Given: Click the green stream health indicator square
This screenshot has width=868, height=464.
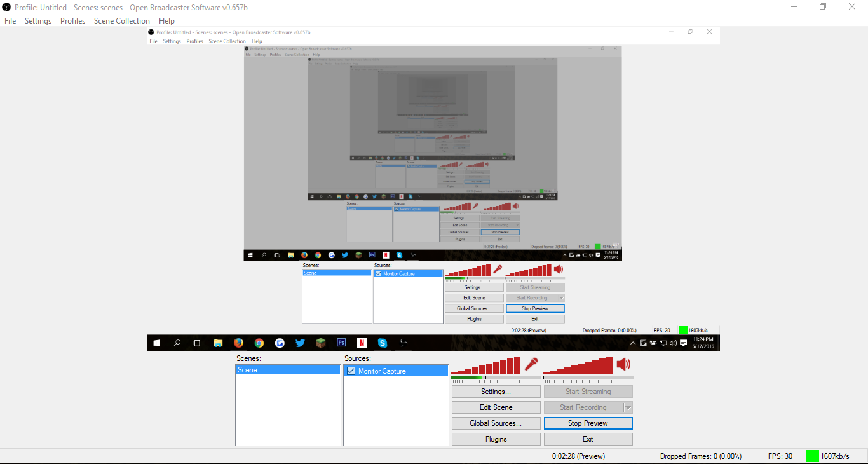Looking at the screenshot, I should pyautogui.click(x=812, y=456).
